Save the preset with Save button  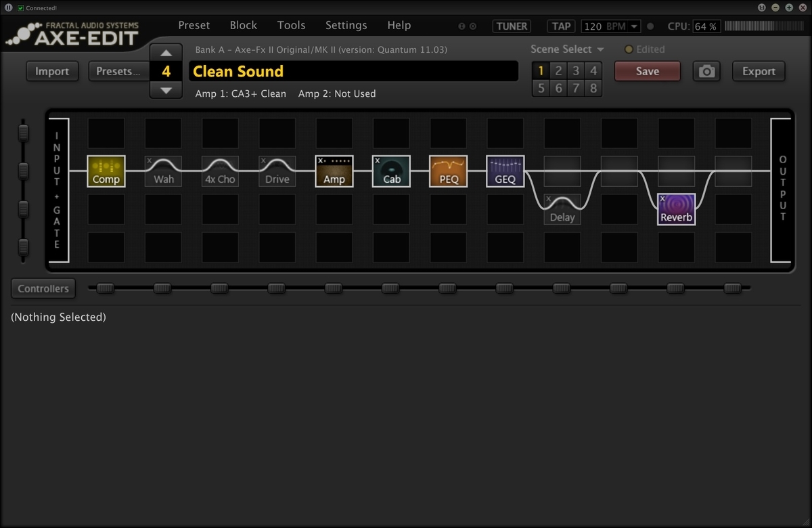point(648,71)
